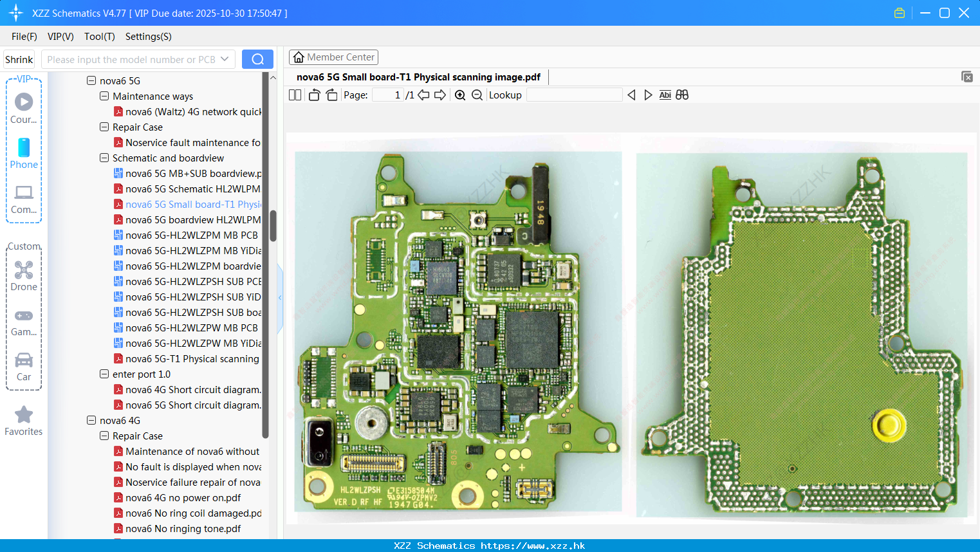Click the Page number field

388,95
